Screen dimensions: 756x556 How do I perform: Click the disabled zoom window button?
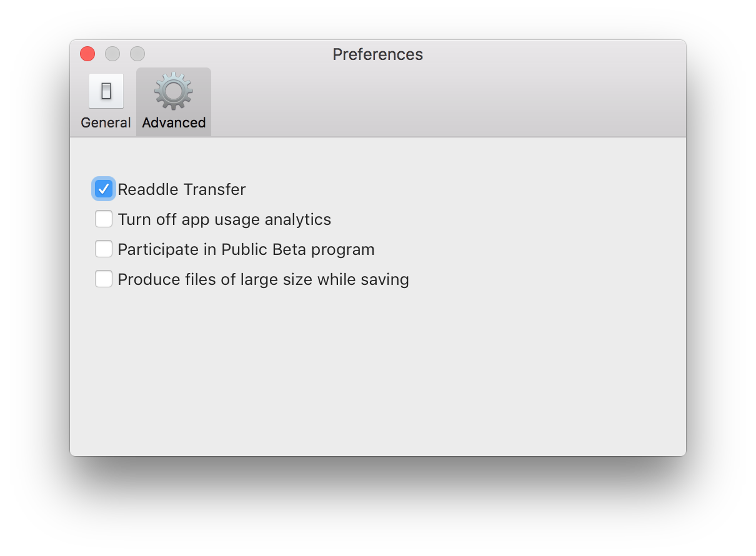(x=137, y=54)
